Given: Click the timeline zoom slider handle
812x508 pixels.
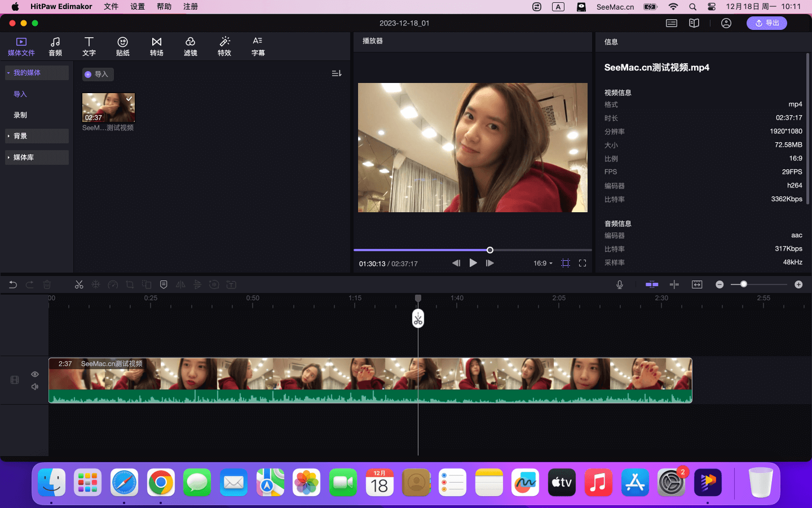Looking at the screenshot, I should click(x=743, y=284).
